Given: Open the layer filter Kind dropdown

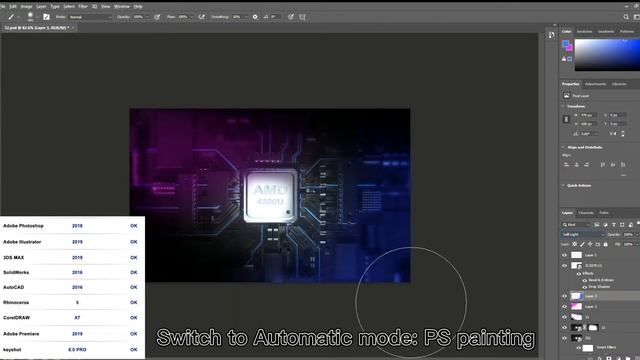Looking at the screenshot, I should (x=576, y=224).
